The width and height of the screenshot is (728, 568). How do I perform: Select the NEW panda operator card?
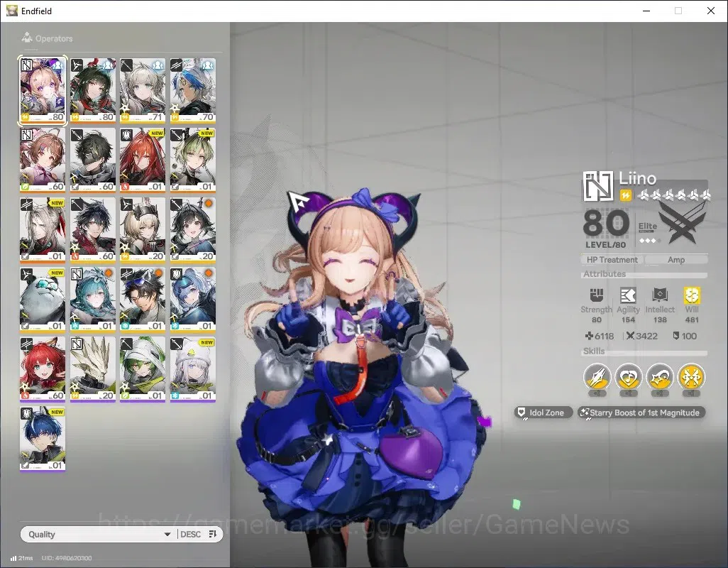(43, 300)
